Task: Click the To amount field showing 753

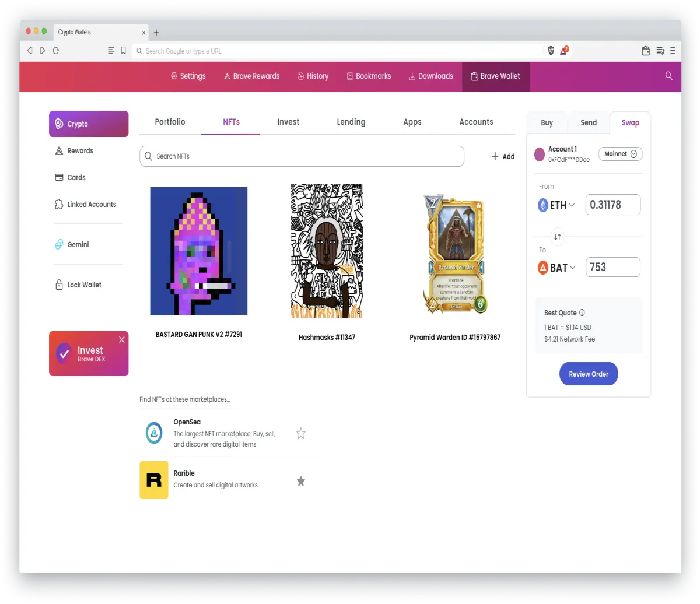Action: (x=613, y=267)
